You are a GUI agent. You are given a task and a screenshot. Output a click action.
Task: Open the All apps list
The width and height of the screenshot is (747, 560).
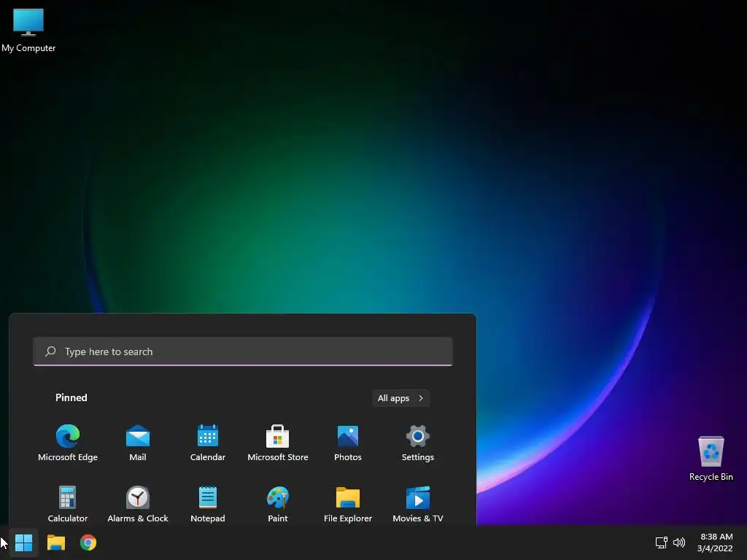click(x=400, y=398)
